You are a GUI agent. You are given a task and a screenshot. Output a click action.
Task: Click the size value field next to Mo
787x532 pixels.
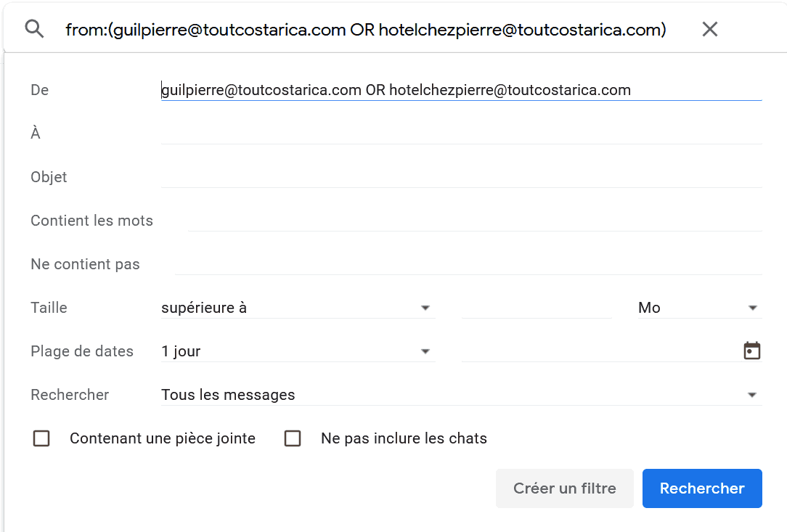coord(537,308)
